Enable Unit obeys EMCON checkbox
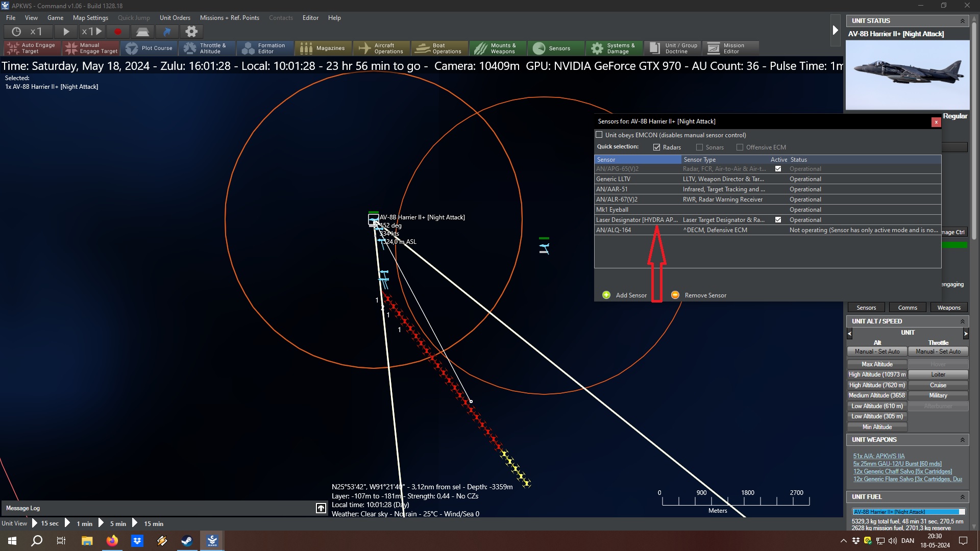Image resolution: width=980 pixels, height=551 pixels. pyautogui.click(x=599, y=135)
